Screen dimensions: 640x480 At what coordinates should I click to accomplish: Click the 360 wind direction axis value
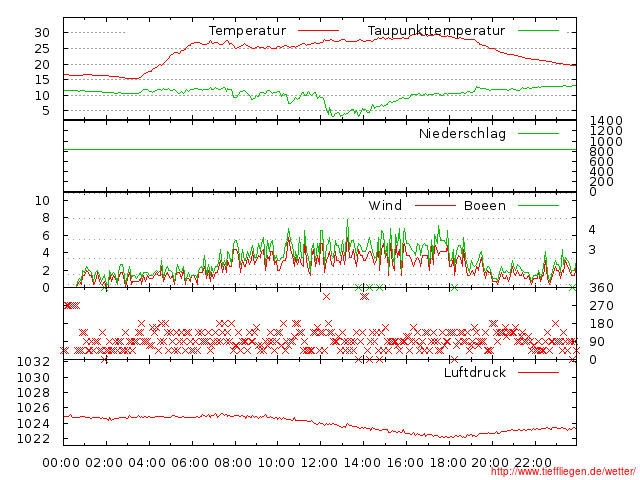601,288
